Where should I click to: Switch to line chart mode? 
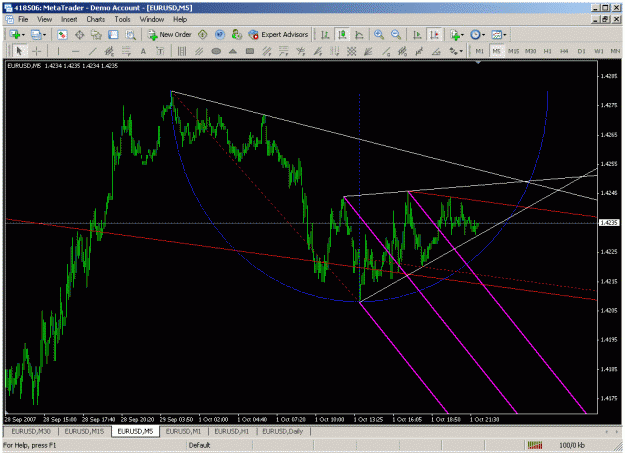point(359,35)
